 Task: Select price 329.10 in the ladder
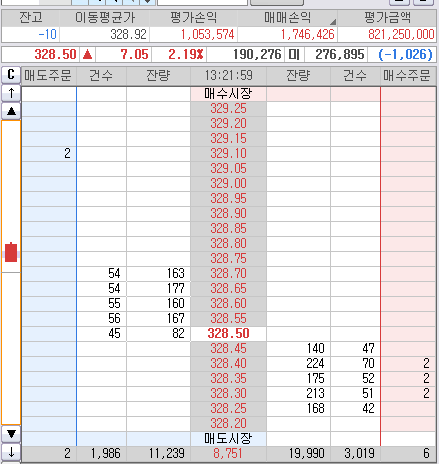pos(228,154)
